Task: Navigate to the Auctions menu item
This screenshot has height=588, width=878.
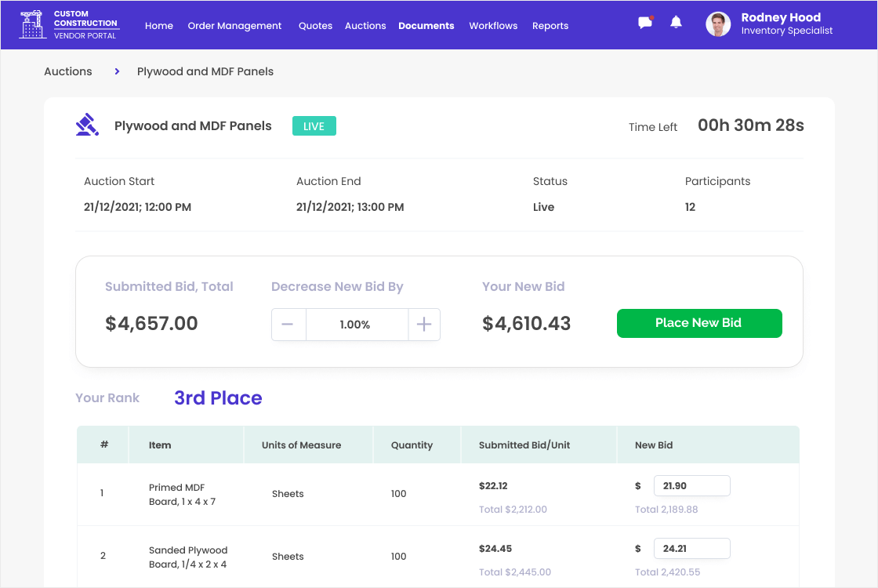Action: (x=365, y=26)
